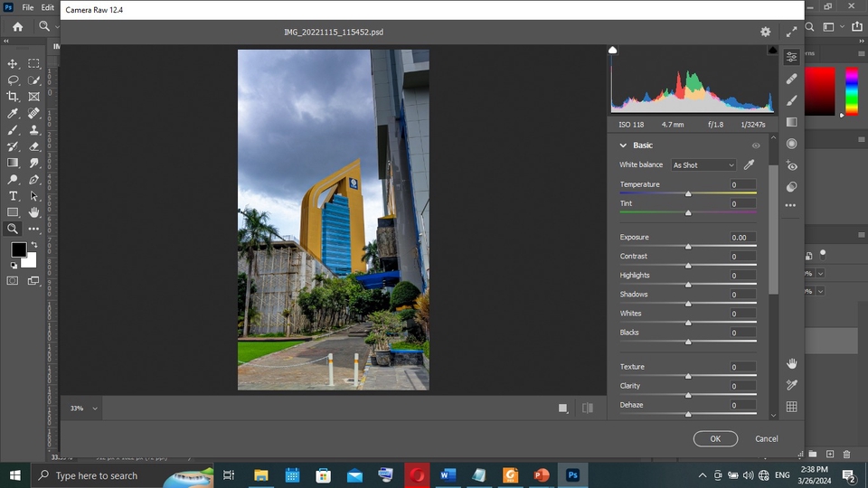The image size is (868, 488).
Task: Open Photoshop Edit menu
Action: tap(48, 7)
